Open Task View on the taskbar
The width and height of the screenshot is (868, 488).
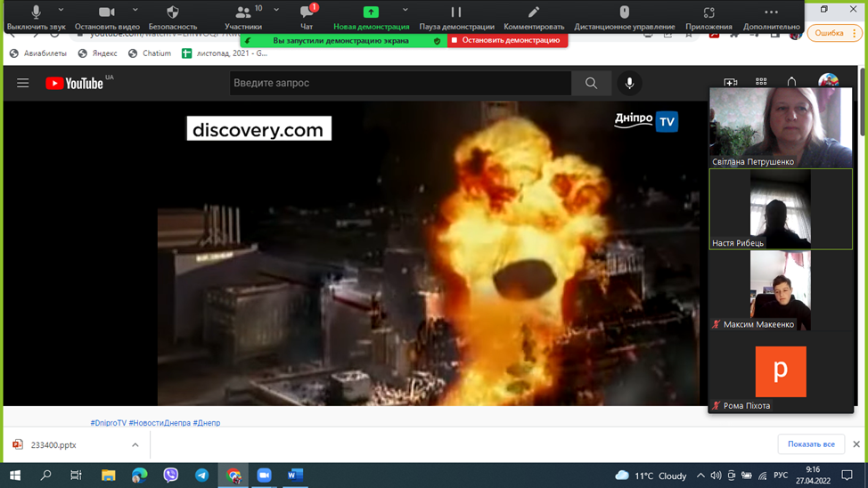click(x=76, y=476)
